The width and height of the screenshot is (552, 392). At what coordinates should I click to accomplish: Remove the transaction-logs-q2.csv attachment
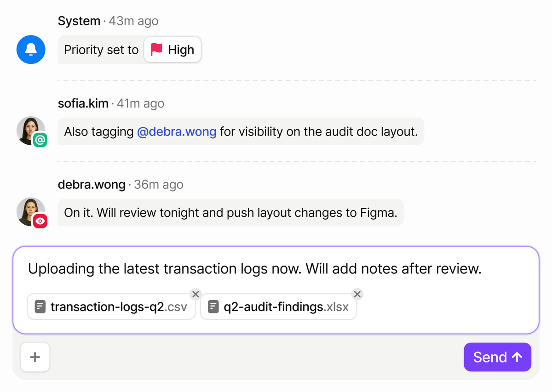[195, 294]
